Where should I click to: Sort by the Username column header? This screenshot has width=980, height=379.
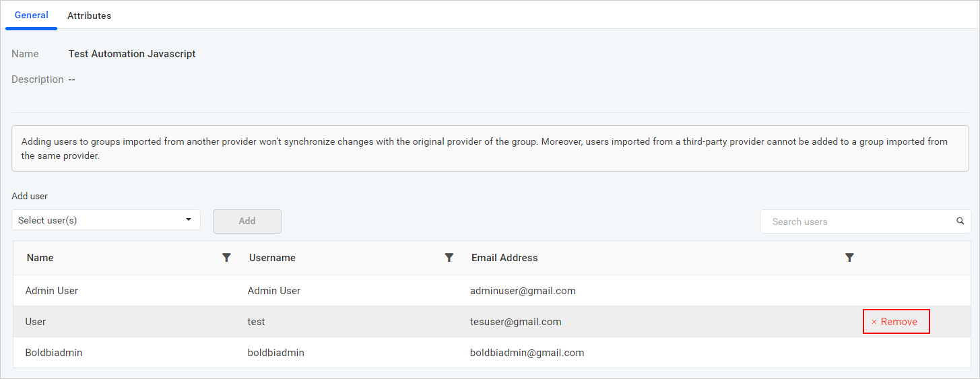tap(272, 258)
